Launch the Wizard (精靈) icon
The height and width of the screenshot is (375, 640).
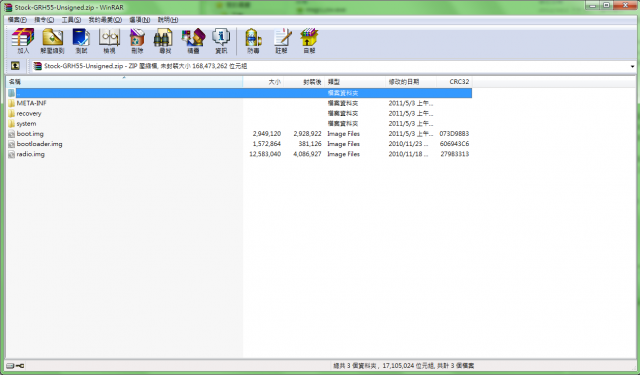(x=193, y=41)
